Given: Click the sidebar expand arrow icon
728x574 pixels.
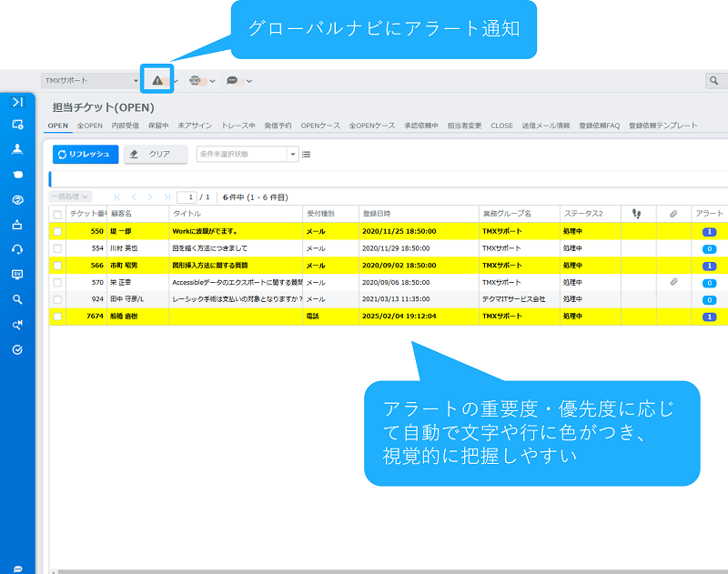Looking at the screenshot, I should tap(17, 102).
